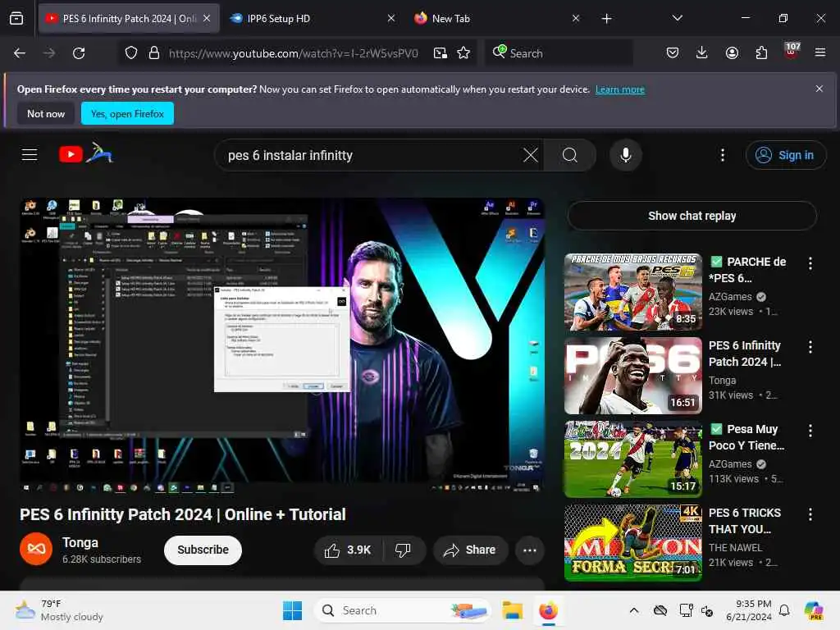Open Copilot preview icon in taskbar
The height and width of the screenshot is (630, 840).
point(813,610)
